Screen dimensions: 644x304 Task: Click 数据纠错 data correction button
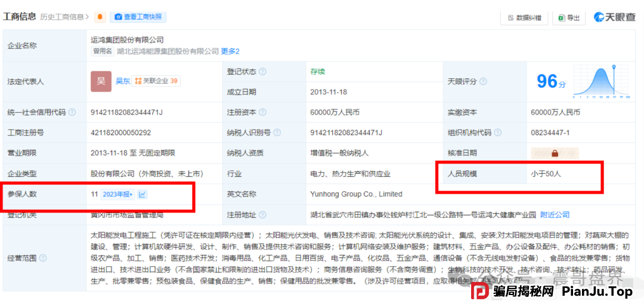tap(524, 18)
